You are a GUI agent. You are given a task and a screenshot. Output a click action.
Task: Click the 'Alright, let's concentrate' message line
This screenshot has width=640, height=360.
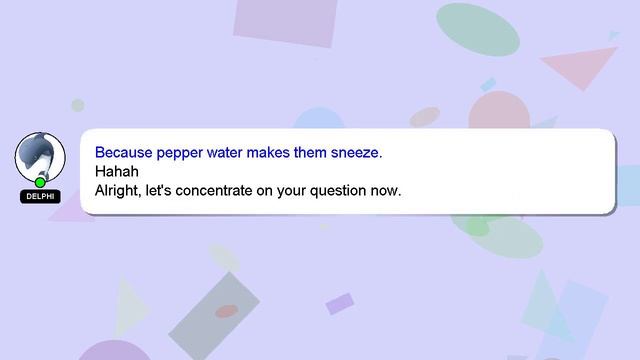[x=248, y=191]
